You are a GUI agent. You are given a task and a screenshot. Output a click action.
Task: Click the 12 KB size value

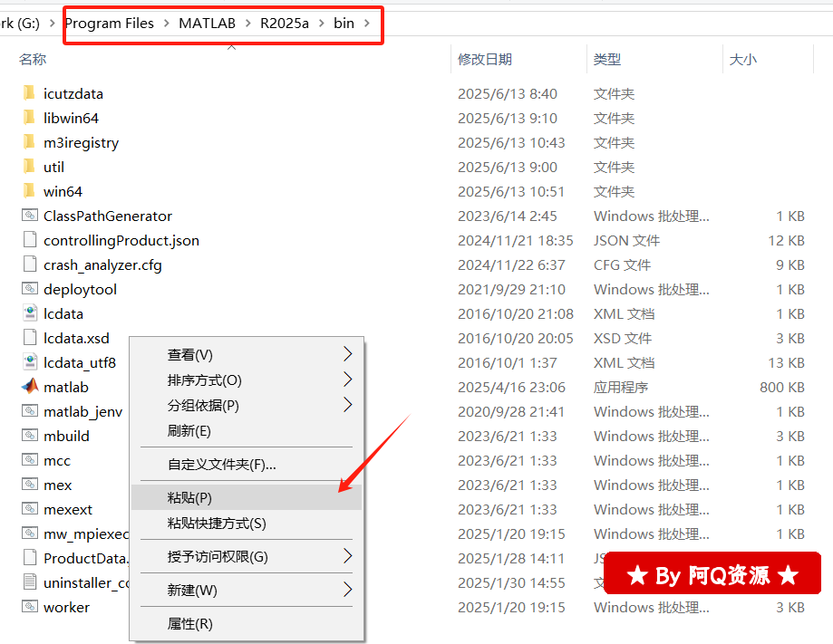click(786, 241)
